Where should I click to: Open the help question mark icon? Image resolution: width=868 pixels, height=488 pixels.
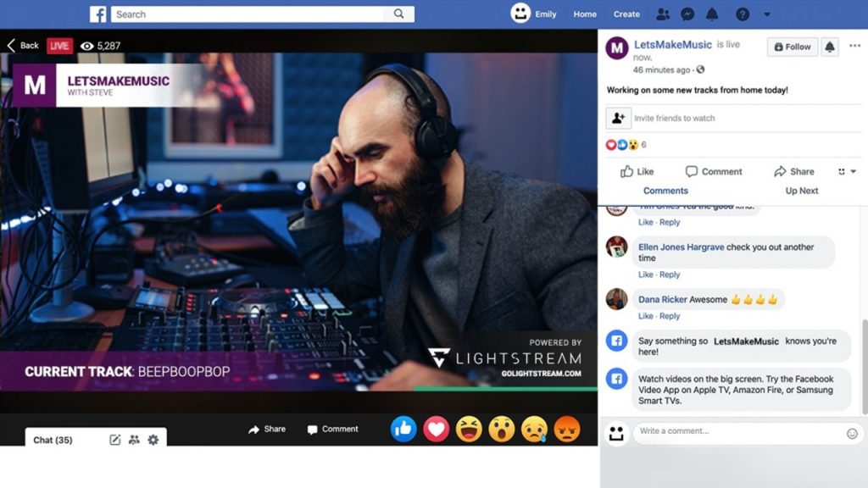[x=743, y=14]
